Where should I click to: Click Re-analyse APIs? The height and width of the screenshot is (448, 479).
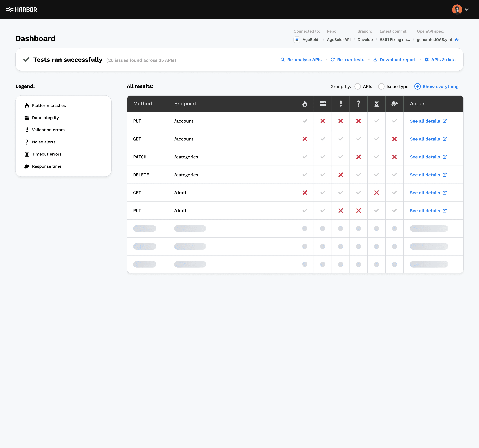[301, 59]
